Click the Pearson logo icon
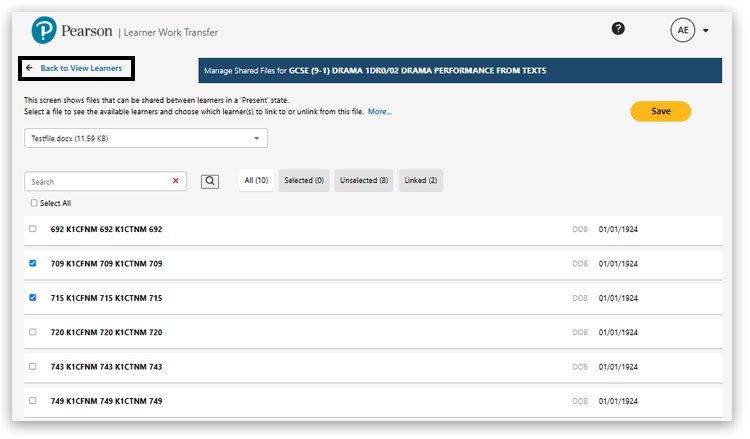 [44, 32]
